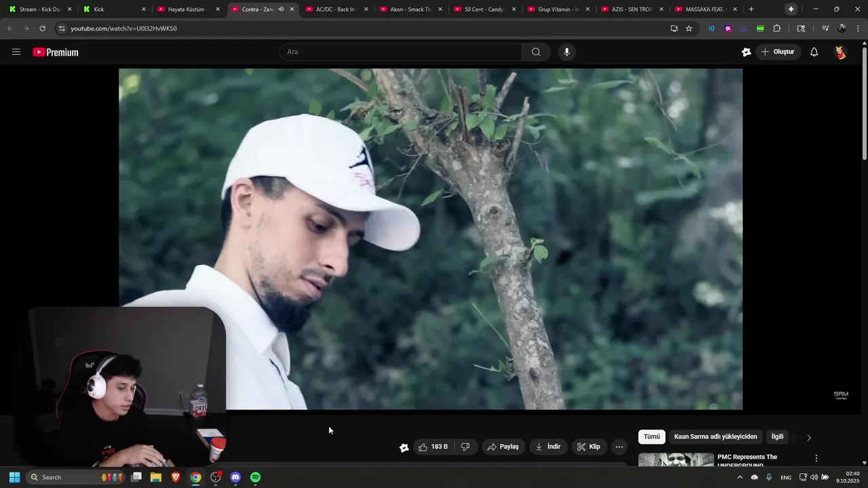Viewport: 868px width, 488px height.
Task: Open the Oluştur create dropdown
Action: click(x=778, y=52)
